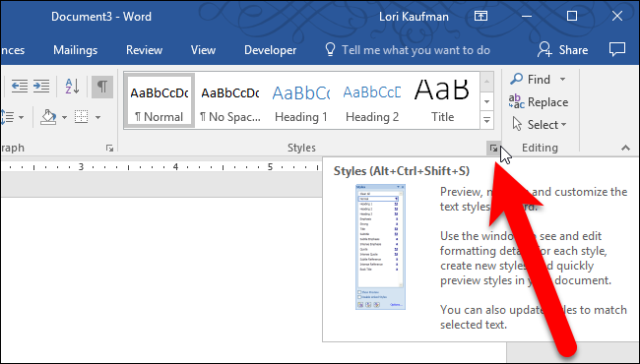Apply shading with the paint bucket icon
640x364 pixels.
(x=48, y=117)
